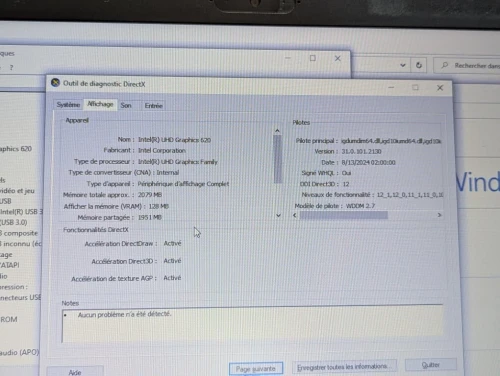Click the Pilotes horizontal scrollbar thumb

344,215
